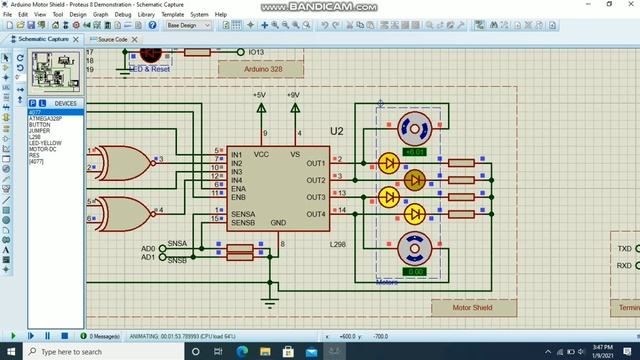This screenshot has width=640, height=360.
Task: Redo action with redo arrow icon
Action: click(x=335, y=25)
